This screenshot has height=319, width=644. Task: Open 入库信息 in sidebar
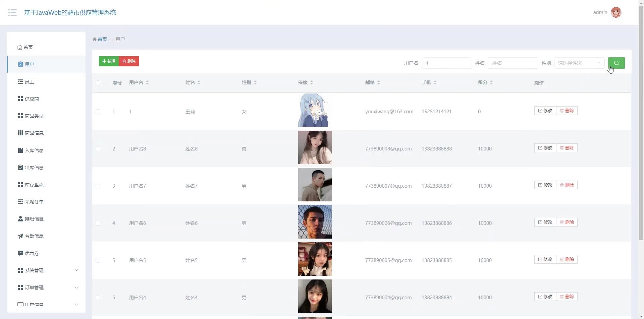46,150
